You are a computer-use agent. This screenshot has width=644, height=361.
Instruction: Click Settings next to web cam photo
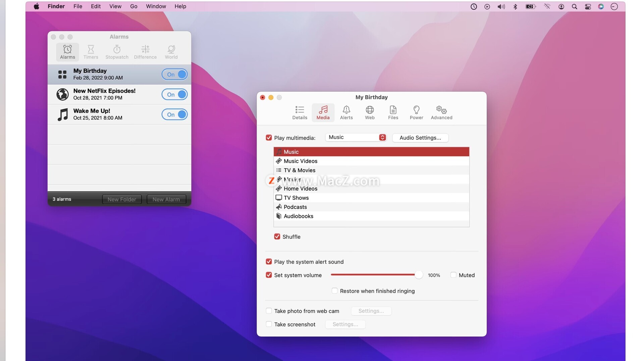click(371, 311)
